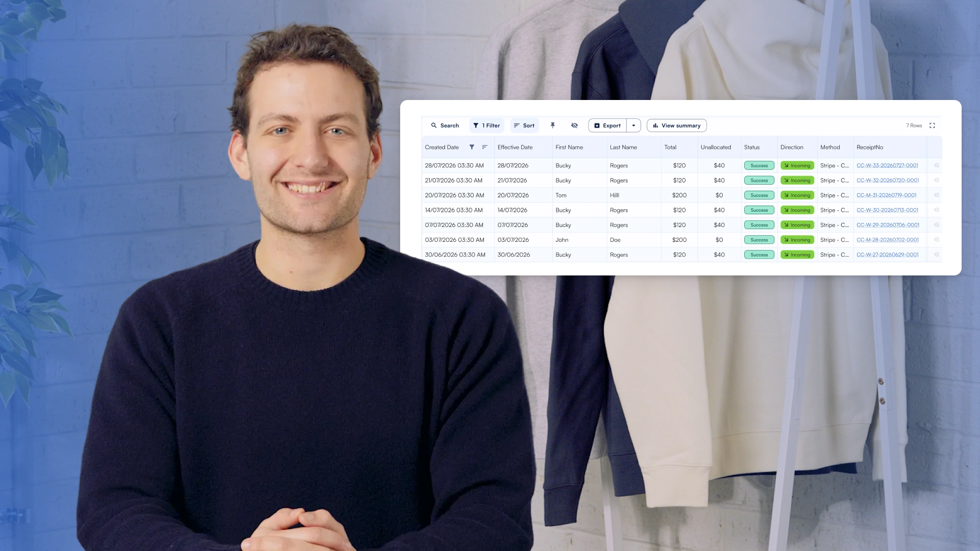Click view eye icon for the 14/07/2026 row
Viewport: 980px width, 551px height.
[x=937, y=210]
